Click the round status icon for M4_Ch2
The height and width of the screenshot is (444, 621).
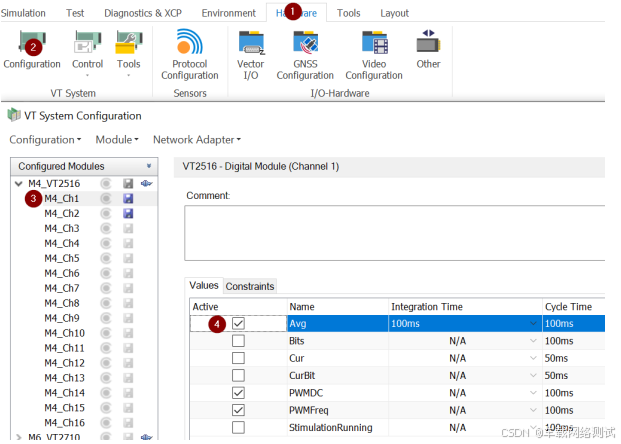[106, 213]
